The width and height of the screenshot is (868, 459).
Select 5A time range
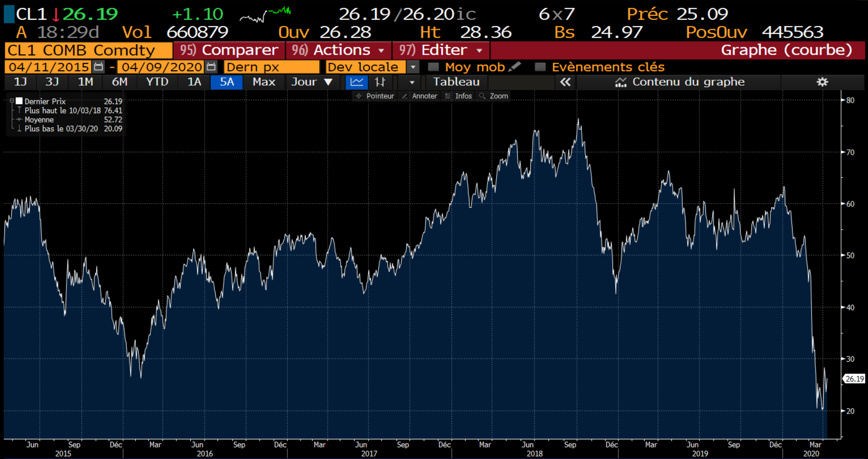226,82
